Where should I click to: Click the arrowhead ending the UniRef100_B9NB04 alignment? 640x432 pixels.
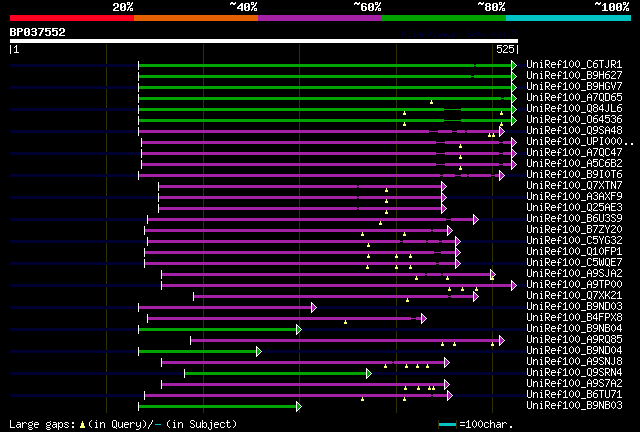pos(299,330)
